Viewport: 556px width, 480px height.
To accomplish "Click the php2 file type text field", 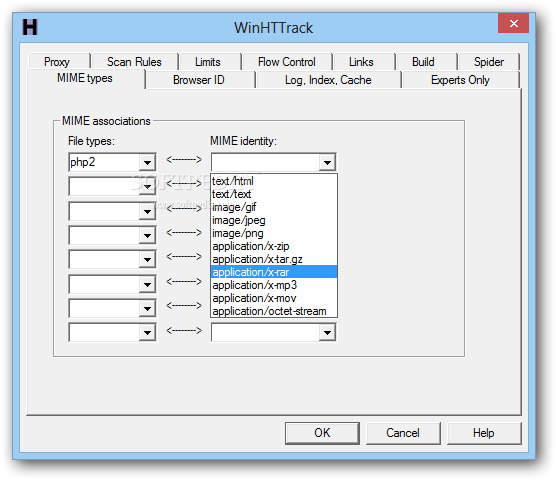I will tap(104, 162).
